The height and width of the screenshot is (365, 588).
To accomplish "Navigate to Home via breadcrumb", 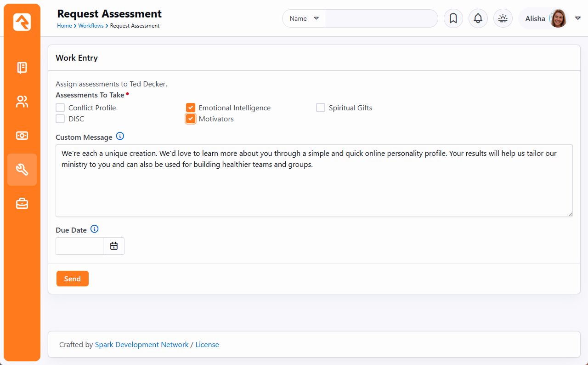I will tap(64, 26).
